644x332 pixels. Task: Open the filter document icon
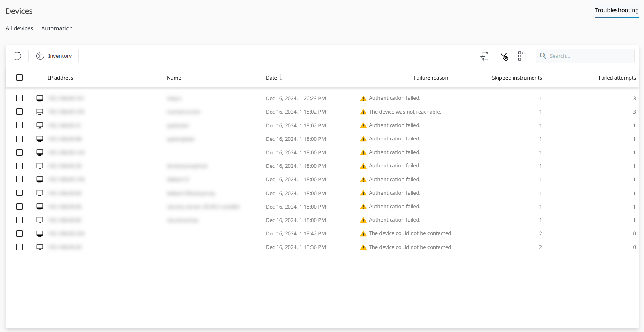[484, 56]
